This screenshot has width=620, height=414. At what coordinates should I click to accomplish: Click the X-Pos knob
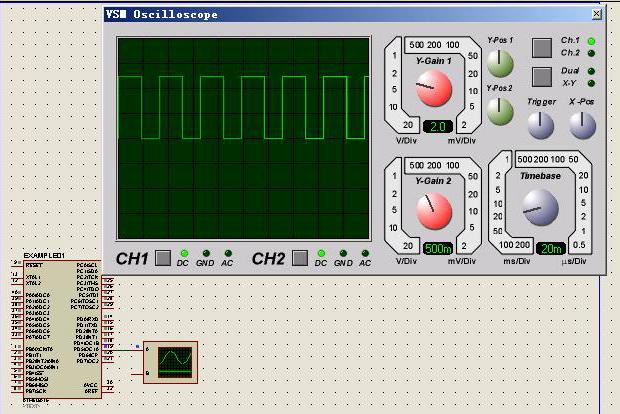coord(582,125)
